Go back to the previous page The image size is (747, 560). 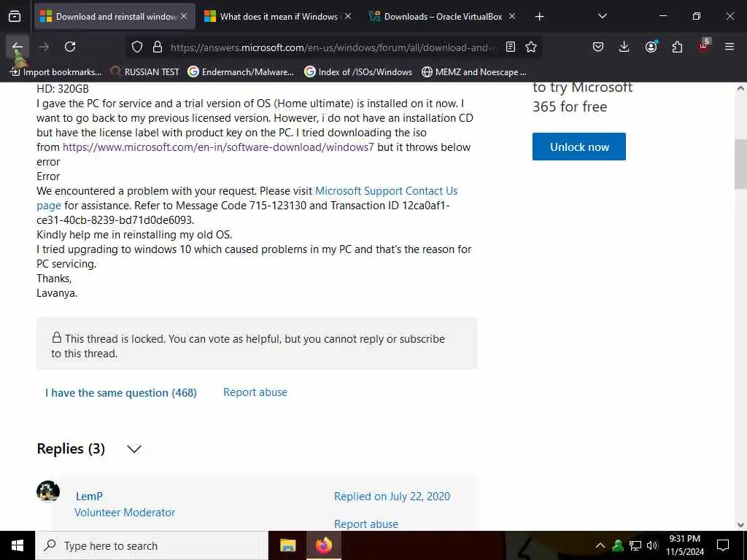(x=18, y=47)
